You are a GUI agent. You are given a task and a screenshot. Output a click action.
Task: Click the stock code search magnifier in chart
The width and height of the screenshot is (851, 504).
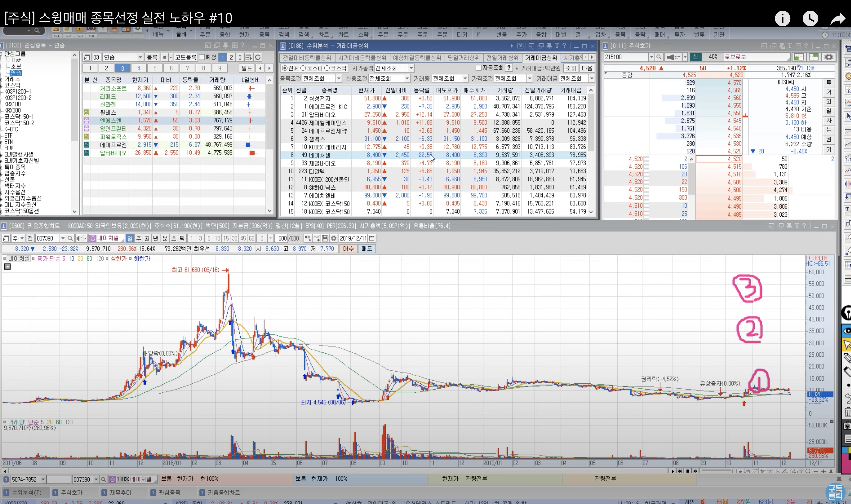[70, 238]
